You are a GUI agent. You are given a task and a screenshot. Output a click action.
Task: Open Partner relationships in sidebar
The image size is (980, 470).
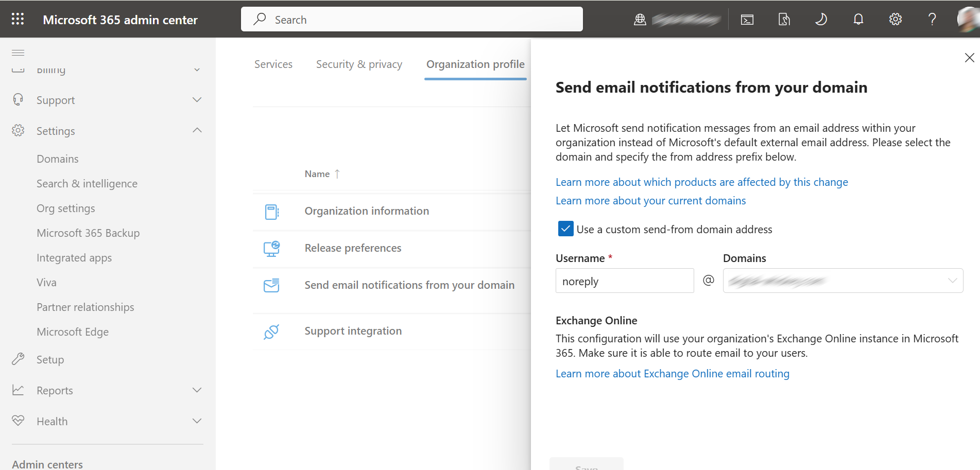[x=85, y=307]
